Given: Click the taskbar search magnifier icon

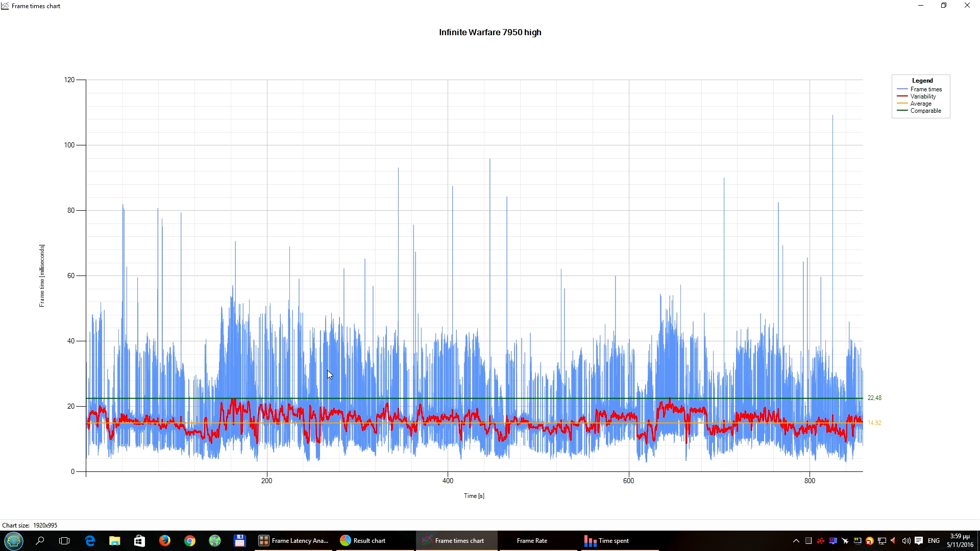Looking at the screenshot, I should click(40, 541).
